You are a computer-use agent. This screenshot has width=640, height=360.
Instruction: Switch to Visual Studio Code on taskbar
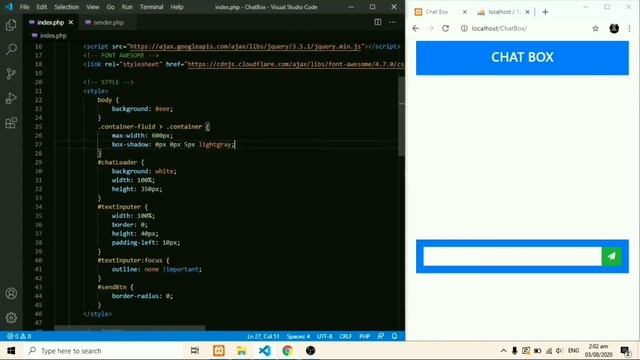pos(264,351)
